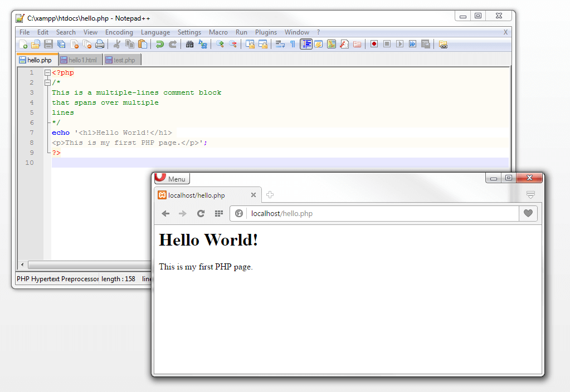Start macro recording with the red record icon
This screenshot has height=392, width=570.
point(374,44)
